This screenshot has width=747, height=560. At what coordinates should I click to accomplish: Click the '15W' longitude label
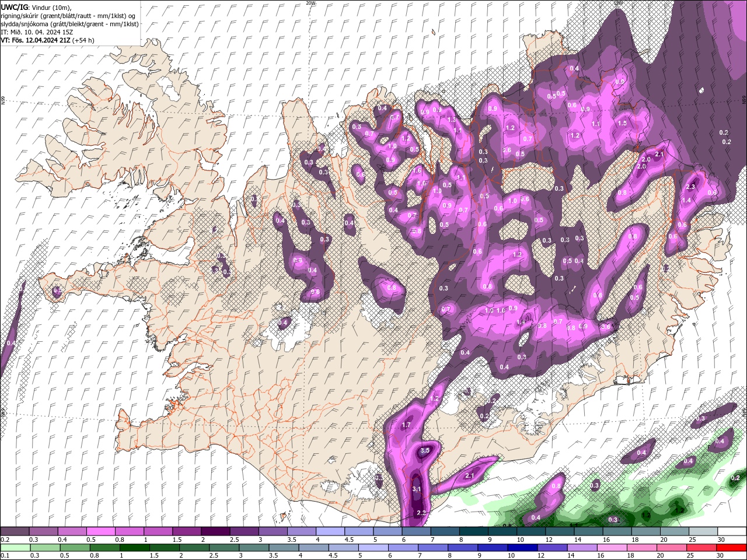[619, 3]
